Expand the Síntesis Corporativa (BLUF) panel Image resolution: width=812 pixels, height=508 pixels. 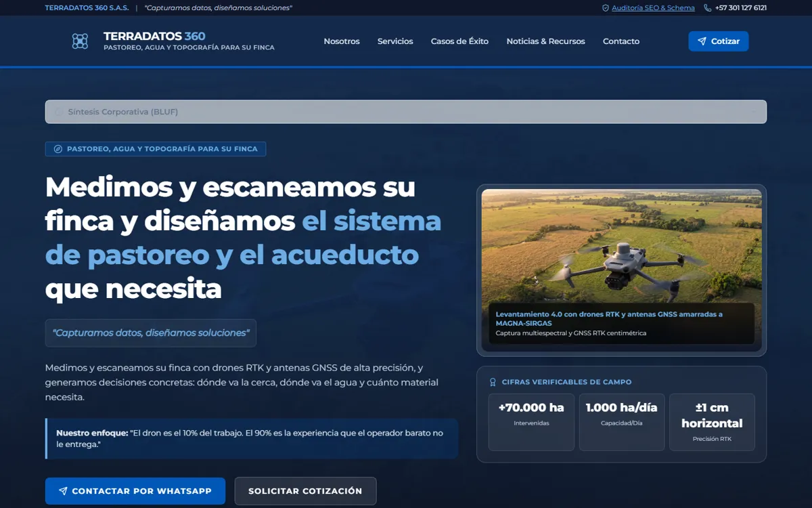tap(406, 112)
